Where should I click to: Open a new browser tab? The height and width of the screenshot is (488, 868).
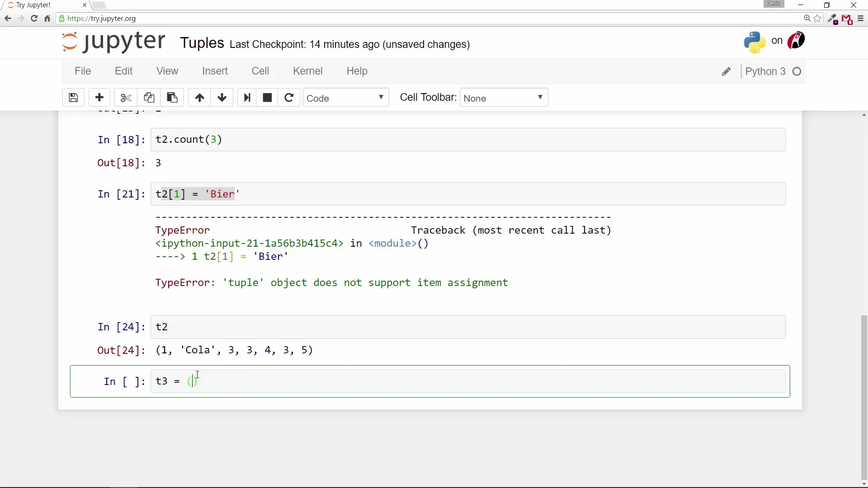coord(99,5)
